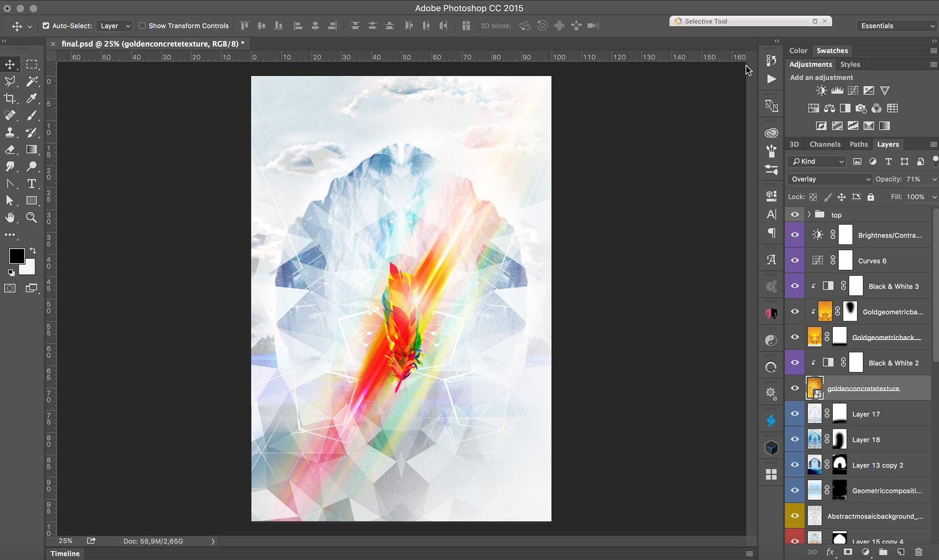This screenshot has width=939, height=560.
Task: Add a Gradient Map adjustment
Action: [884, 126]
